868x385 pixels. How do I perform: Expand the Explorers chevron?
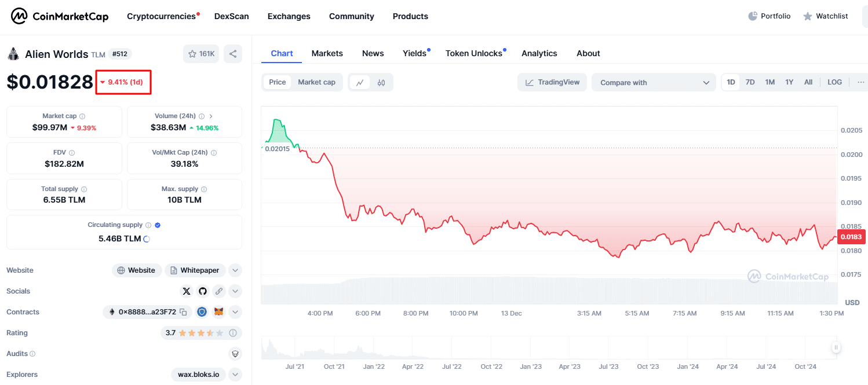235,375
